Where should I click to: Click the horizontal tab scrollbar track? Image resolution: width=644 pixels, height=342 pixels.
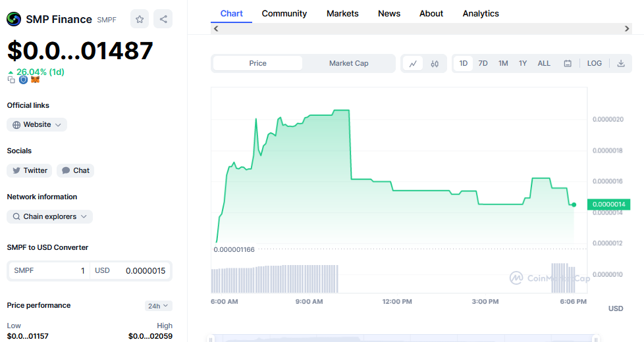pyautogui.click(x=421, y=29)
